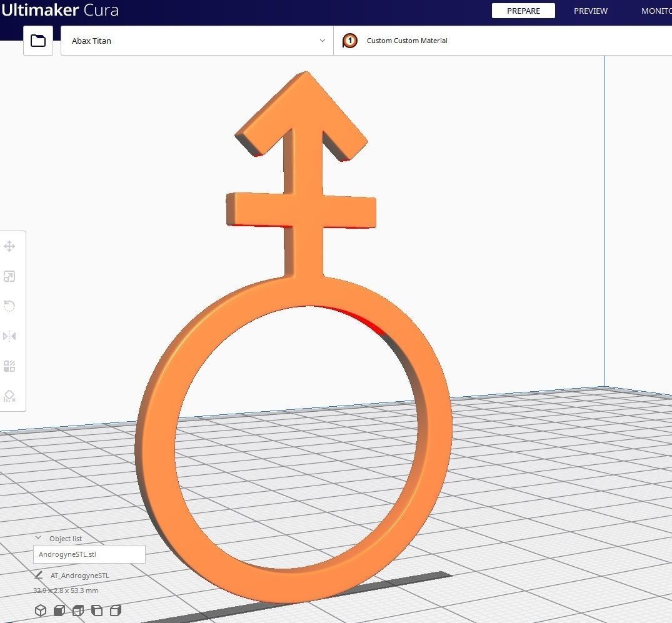Switch to top camera view

point(78,610)
